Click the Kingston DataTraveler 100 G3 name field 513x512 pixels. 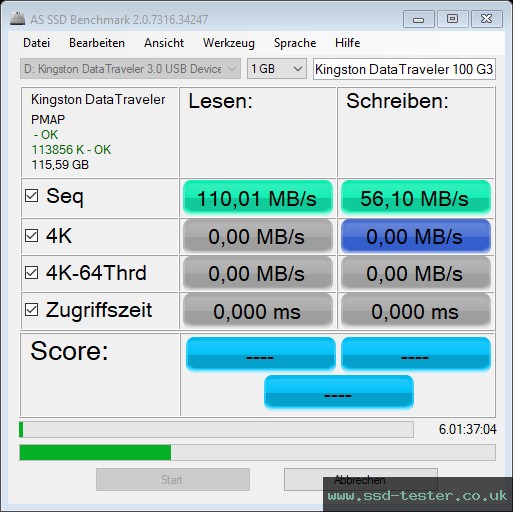pyautogui.click(x=404, y=69)
